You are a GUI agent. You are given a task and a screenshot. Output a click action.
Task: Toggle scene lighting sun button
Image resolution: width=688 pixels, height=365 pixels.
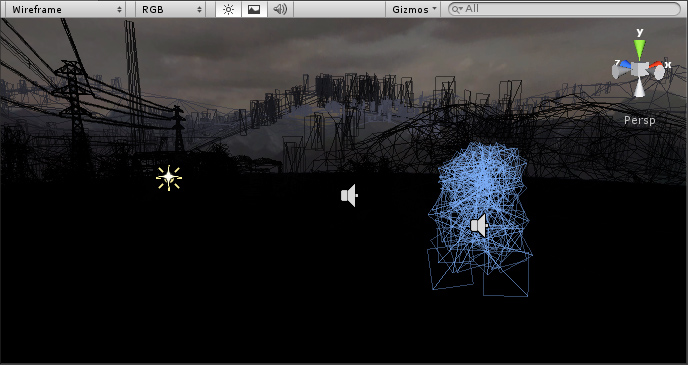coord(228,9)
